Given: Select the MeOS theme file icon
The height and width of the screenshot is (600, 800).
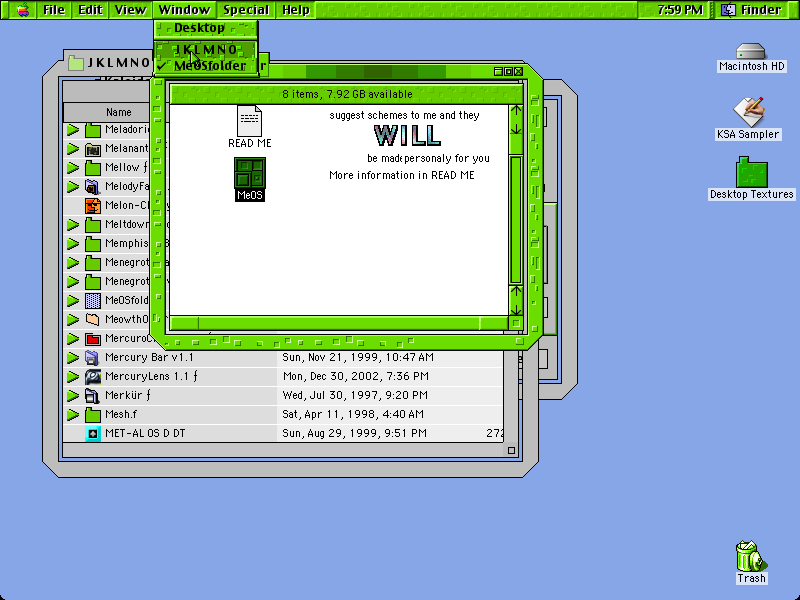Looking at the screenshot, I should pos(249,172).
